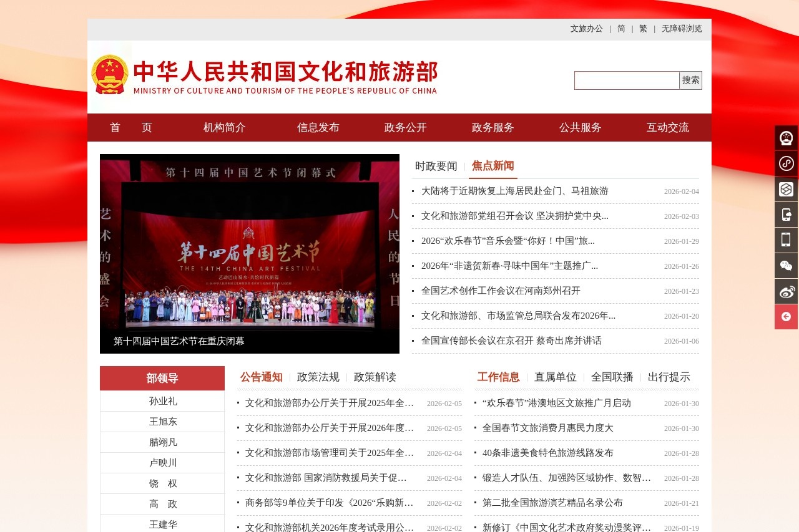The width and height of the screenshot is (799, 532).
Task: Open the mini program icon in right sidebar
Action: coord(786,163)
